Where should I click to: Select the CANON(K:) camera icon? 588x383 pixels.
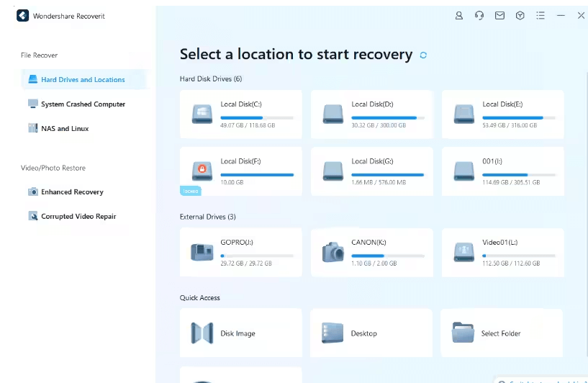coord(333,252)
